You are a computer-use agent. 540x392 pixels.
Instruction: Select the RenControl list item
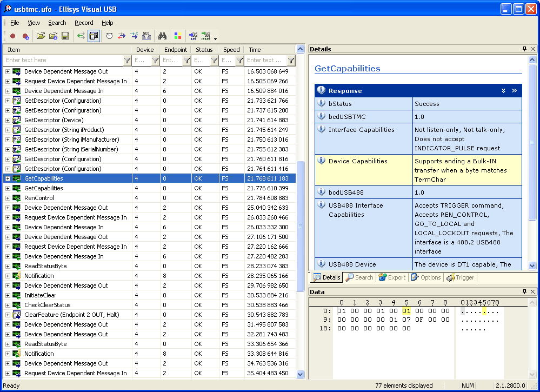[x=39, y=198]
